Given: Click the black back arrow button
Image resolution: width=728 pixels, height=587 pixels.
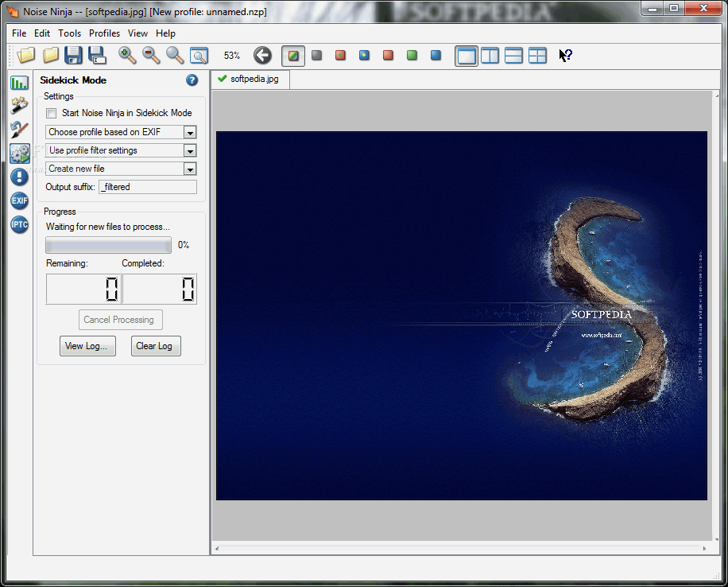Looking at the screenshot, I should click(263, 56).
